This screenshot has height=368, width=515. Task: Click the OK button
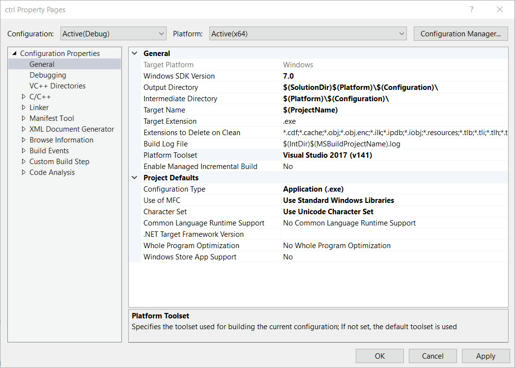pyautogui.click(x=380, y=356)
